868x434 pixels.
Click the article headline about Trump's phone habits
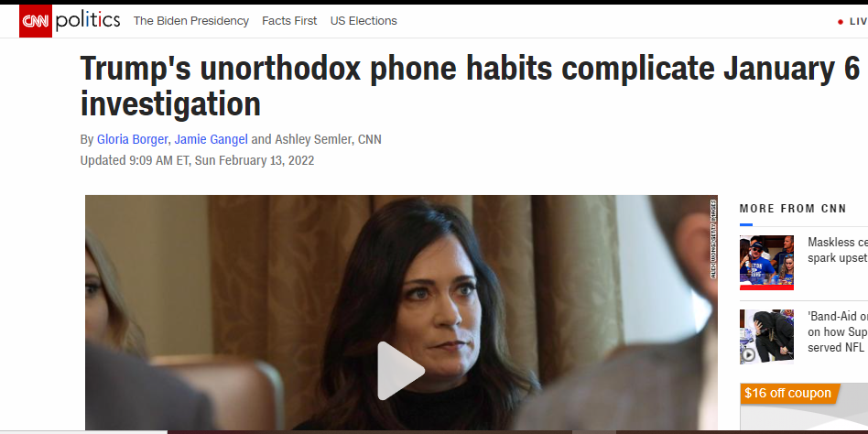coord(470,86)
